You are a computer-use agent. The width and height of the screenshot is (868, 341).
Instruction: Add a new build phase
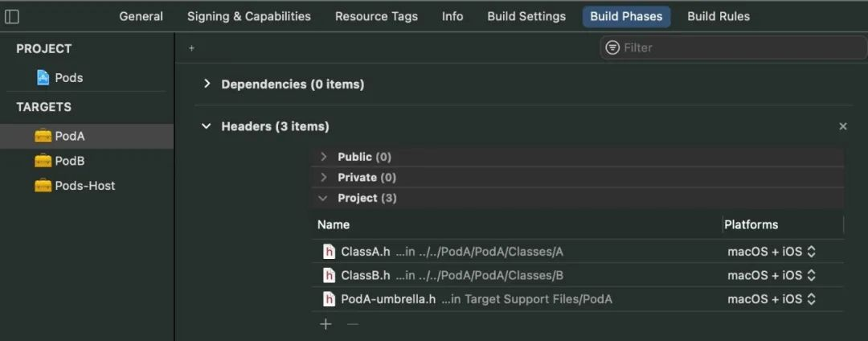191,48
